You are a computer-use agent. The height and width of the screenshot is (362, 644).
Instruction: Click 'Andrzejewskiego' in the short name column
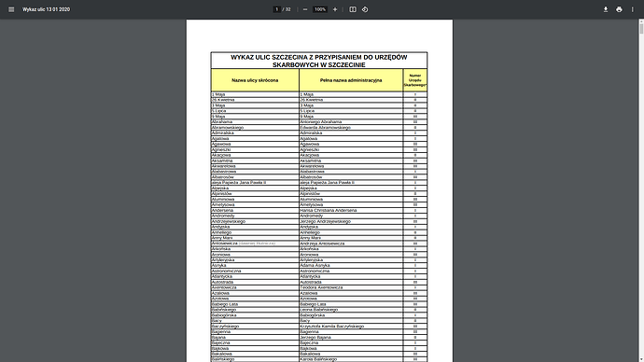click(229, 222)
